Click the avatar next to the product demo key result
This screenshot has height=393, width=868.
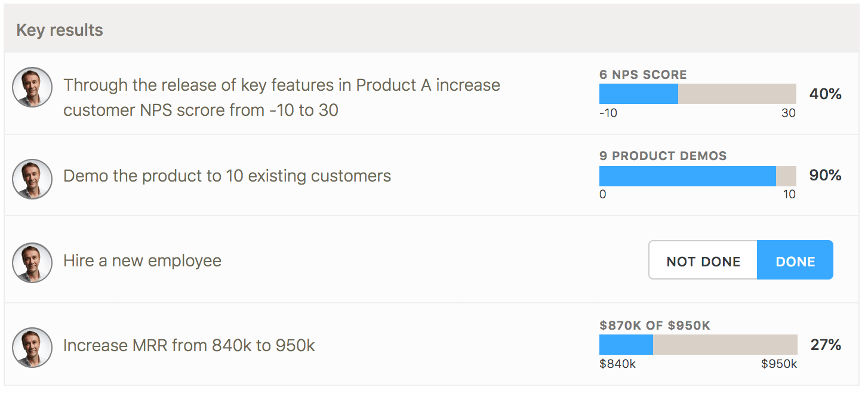click(x=32, y=179)
